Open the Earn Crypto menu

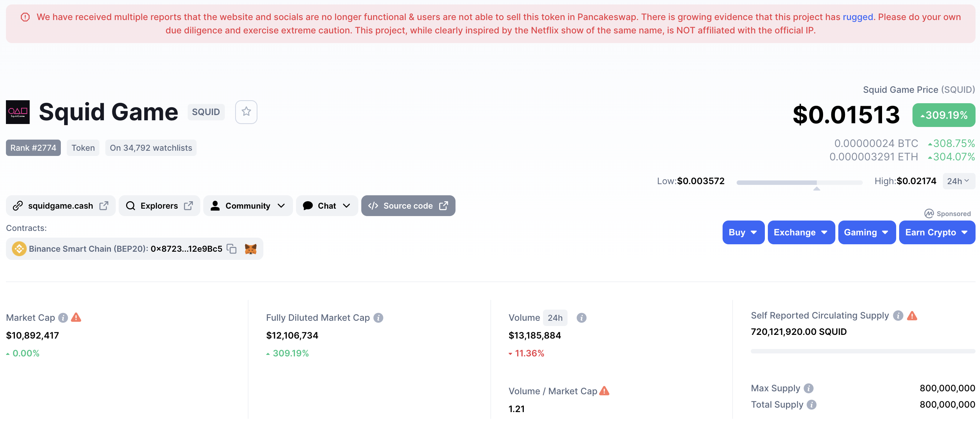point(936,232)
